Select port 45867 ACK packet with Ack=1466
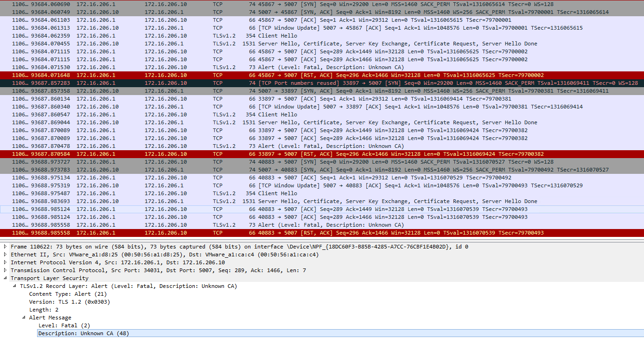The height and width of the screenshot is (344, 644). click(x=322, y=59)
